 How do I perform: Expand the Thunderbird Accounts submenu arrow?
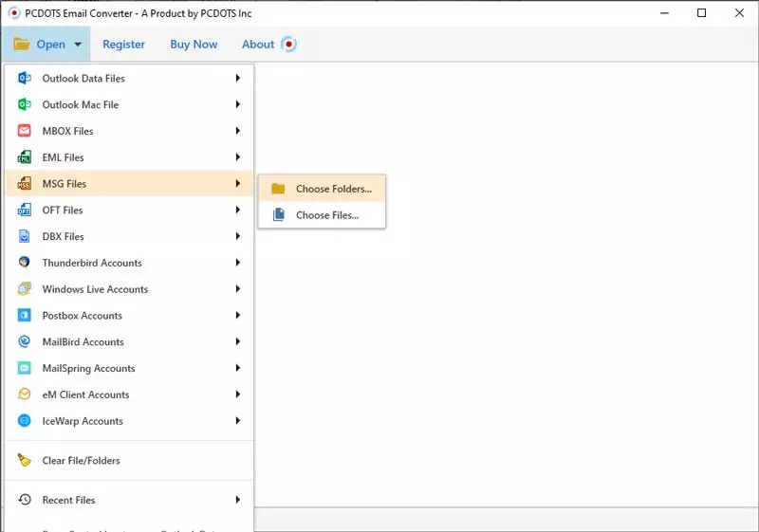[x=238, y=263]
